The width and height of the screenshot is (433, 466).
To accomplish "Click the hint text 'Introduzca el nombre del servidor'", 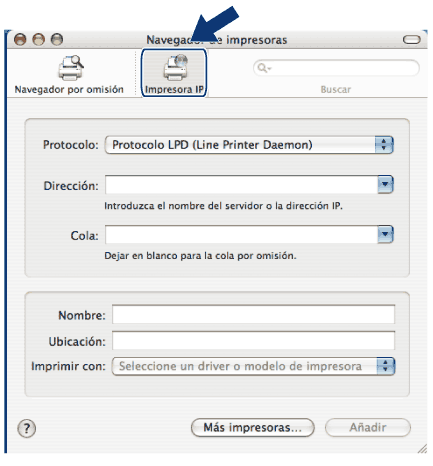I will (184, 206).
